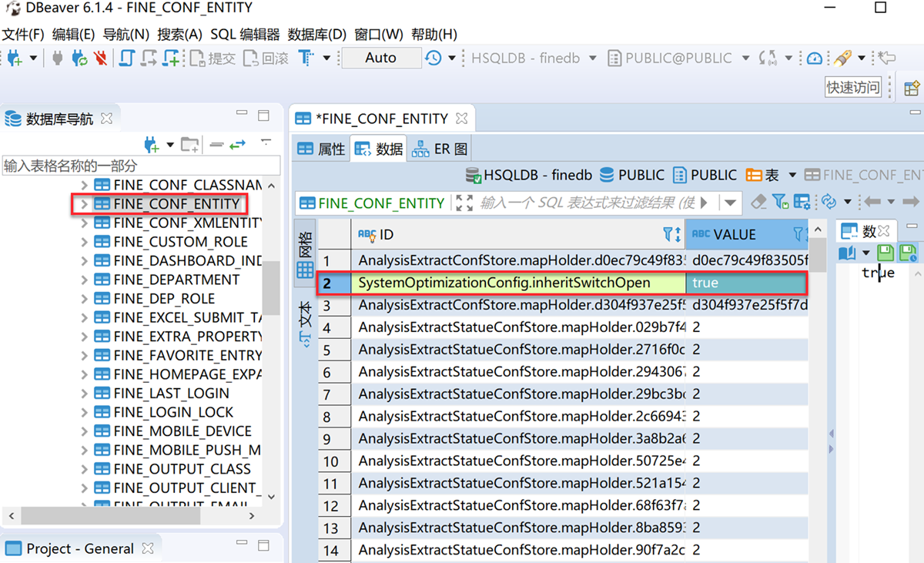This screenshot has width=924, height=563.
Task: Toggle link with editor arrows in navigator
Action: [x=237, y=144]
